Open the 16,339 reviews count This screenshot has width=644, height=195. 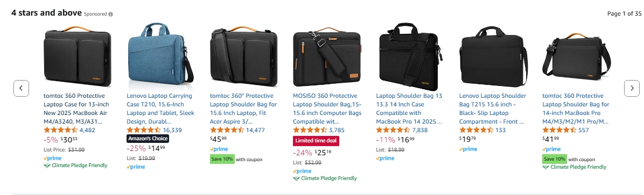pos(172,131)
